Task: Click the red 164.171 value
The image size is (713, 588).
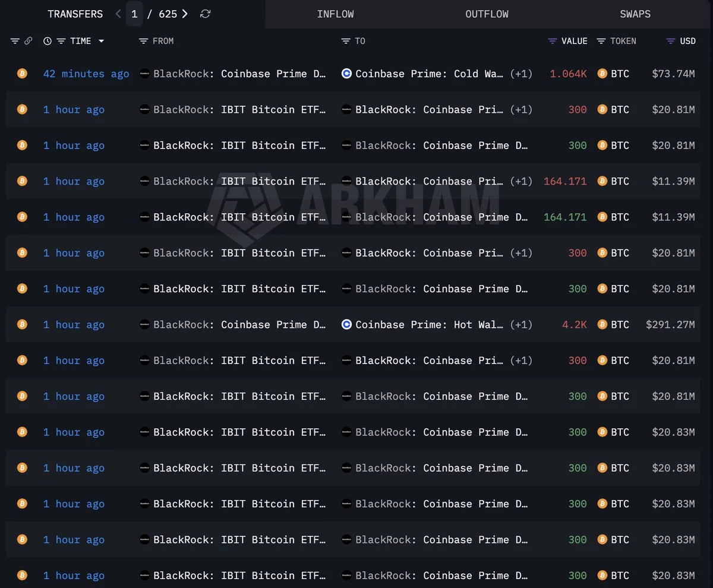Action: pos(565,181)
